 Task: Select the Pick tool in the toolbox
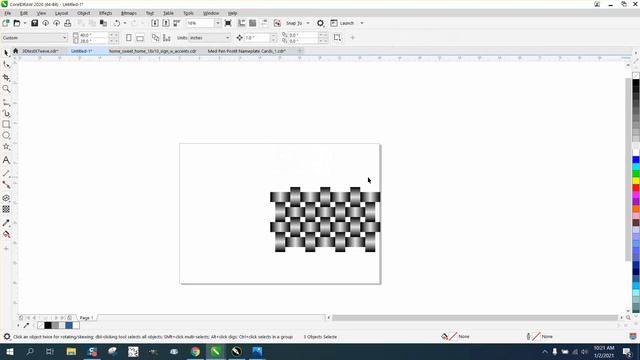click(6, 53)
